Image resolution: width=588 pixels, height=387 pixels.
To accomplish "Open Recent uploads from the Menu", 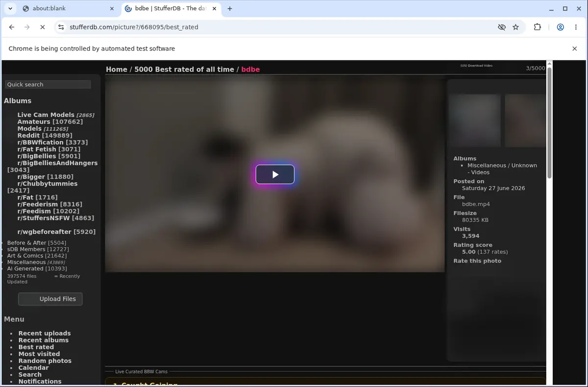I will point(45,333).
